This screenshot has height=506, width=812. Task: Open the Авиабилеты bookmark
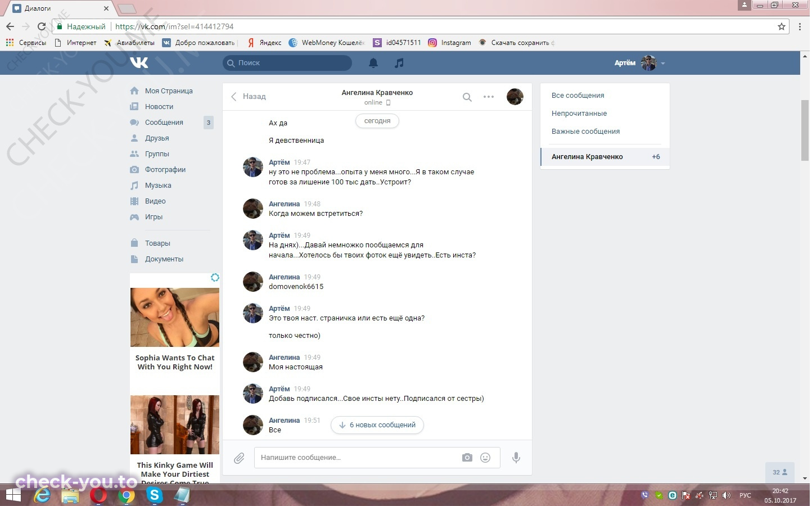129,43
